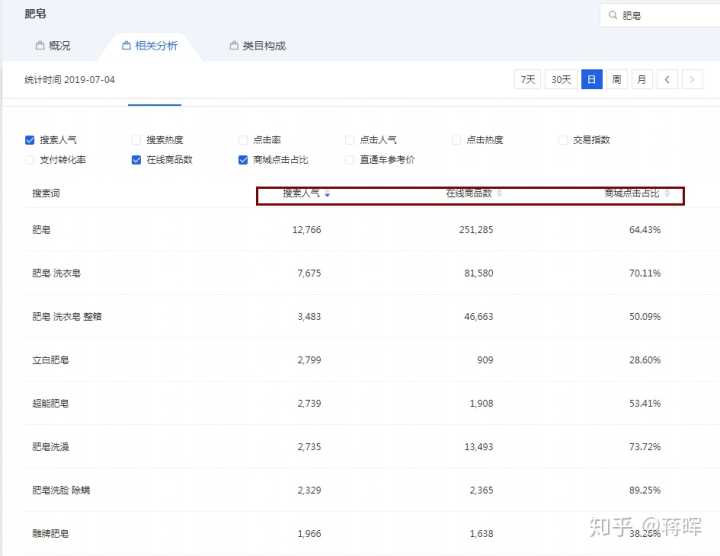Tick the 点击率 checkbox
Image resolution: width=720 pixels, height=556 pixels.
(243, 140)
